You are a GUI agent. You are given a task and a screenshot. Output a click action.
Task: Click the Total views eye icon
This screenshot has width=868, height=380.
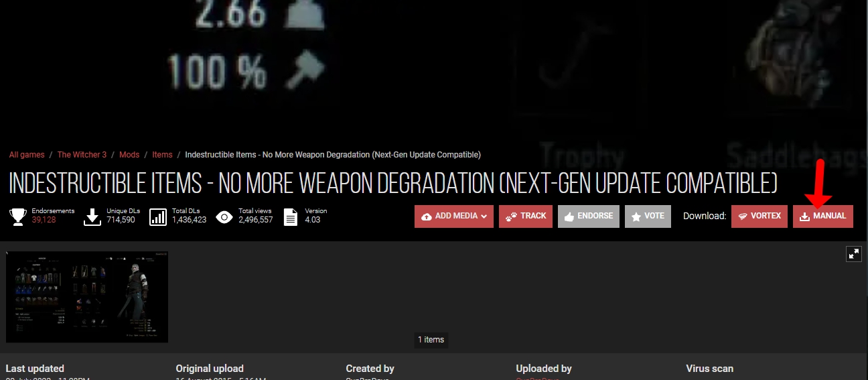(x=224, y=216)
